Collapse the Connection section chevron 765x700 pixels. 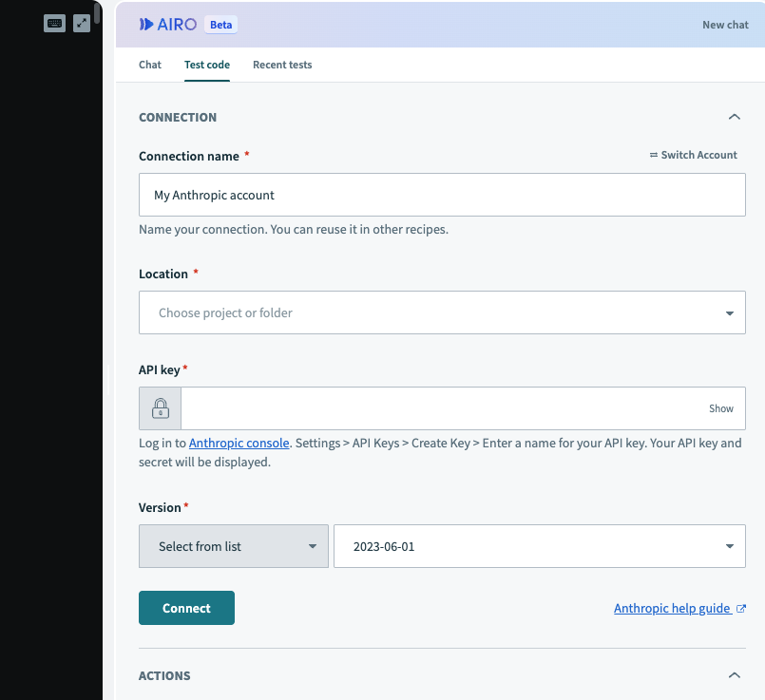[733, 117]
